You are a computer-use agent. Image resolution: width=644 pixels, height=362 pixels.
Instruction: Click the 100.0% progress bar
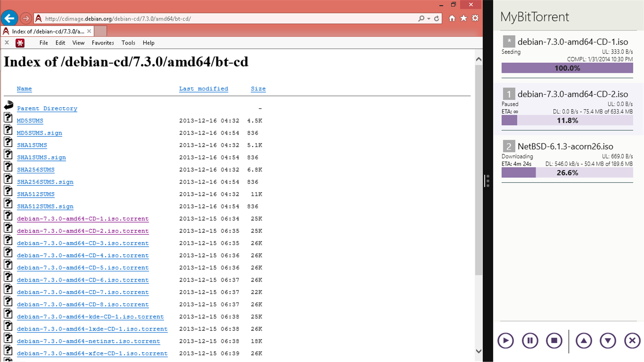click(567, 68)
